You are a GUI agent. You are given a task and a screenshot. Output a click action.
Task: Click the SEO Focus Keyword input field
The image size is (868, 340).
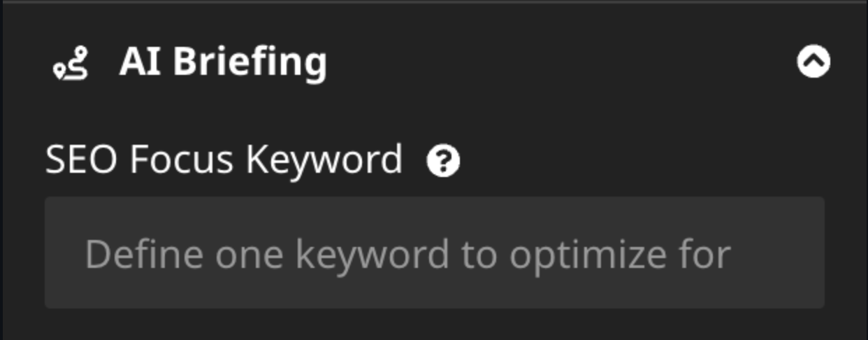click(434, 253)
